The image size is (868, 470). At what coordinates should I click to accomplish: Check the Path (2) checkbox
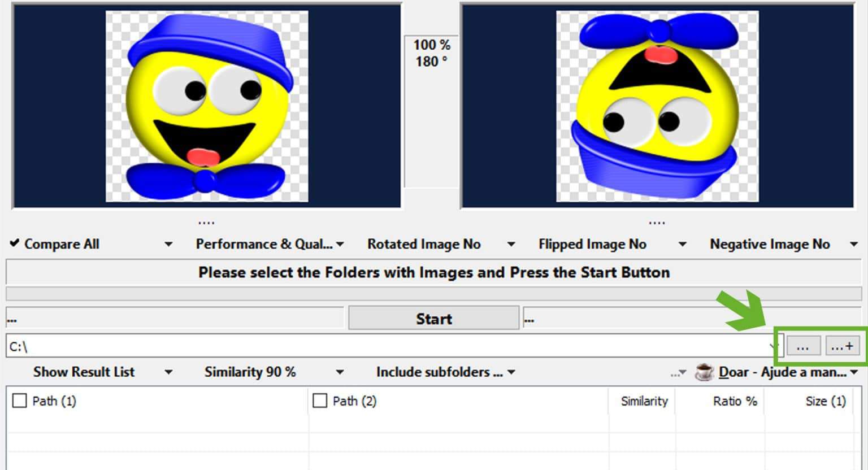(320, 401)
